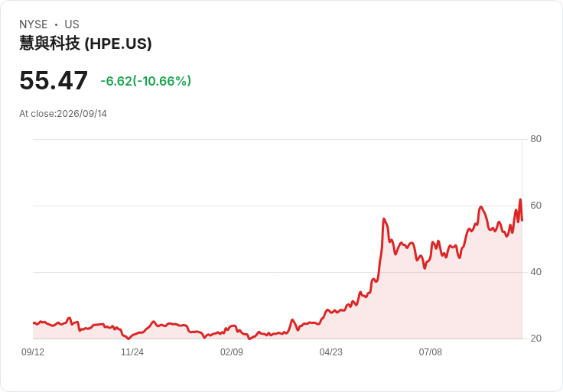Viewport: 563px width, 392px height.
Task: Click the 20 price axis label
Action: pyautogui.click(x=535, y=339)
